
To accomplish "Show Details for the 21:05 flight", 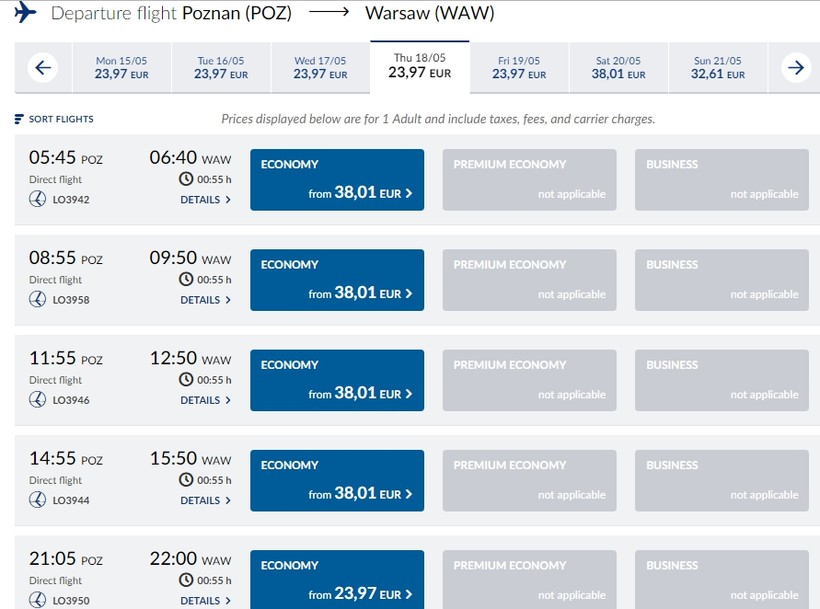I will [205, 600].
